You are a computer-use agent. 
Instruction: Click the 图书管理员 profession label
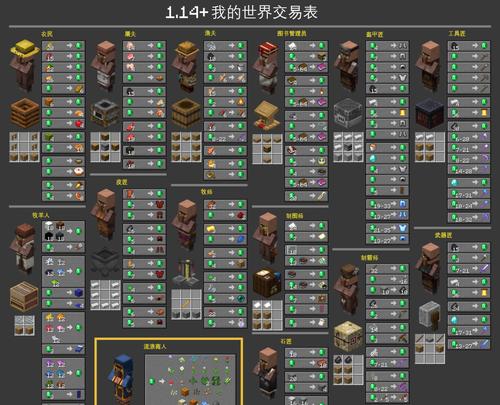click(x=291, y=34)
